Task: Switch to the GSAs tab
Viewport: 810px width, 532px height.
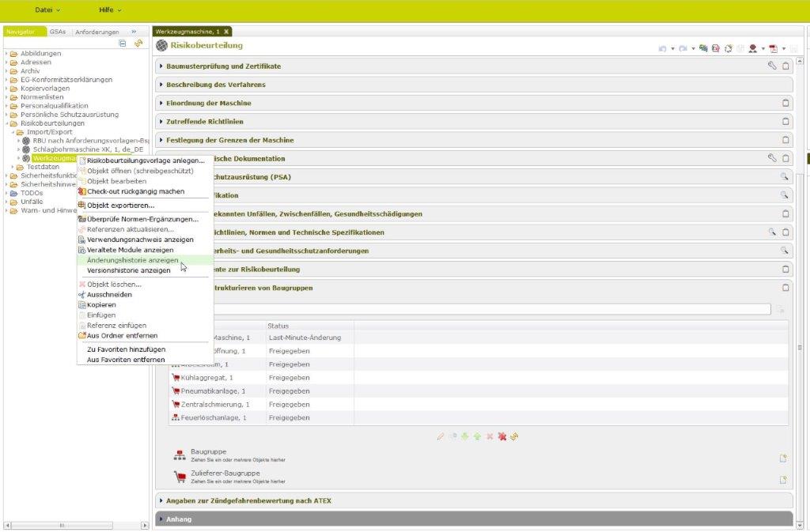Action: coord(58,32)
